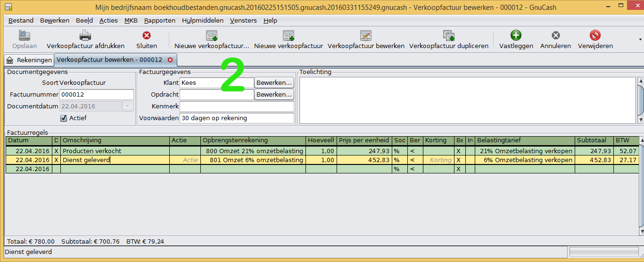The image size is (644, 262).
Task: Open the Help menu
Action: [270, 20]
